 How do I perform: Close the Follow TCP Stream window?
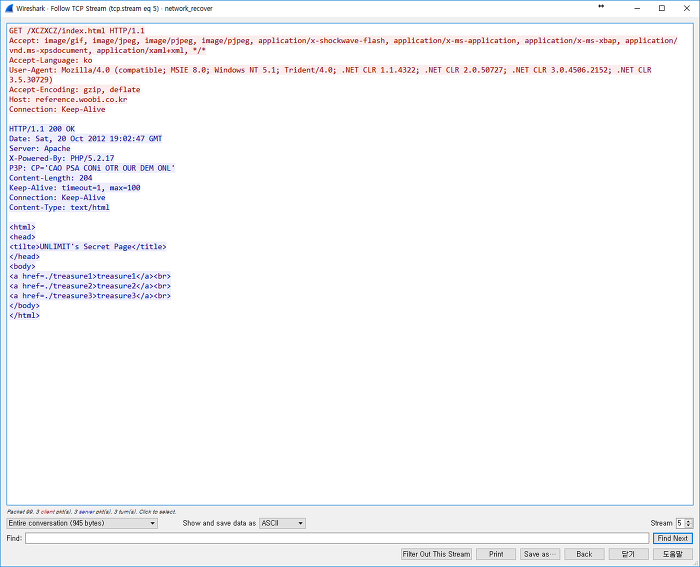click(x=687, y=8)
